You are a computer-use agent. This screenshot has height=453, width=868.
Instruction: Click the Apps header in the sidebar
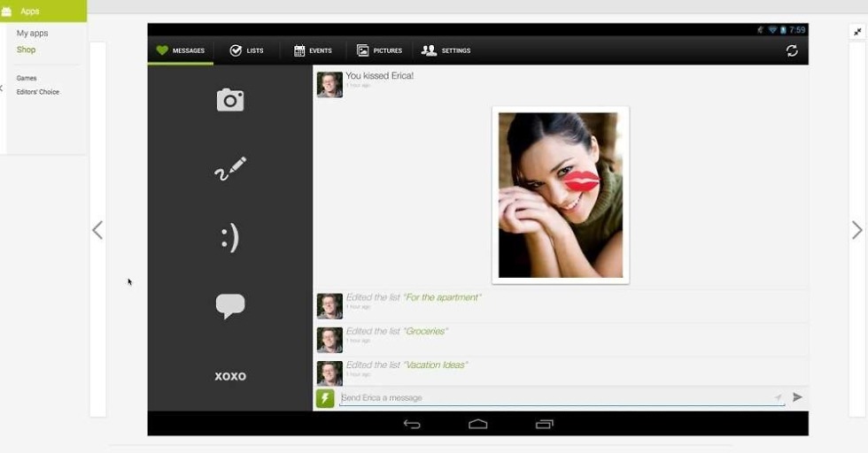coord(43,12)
